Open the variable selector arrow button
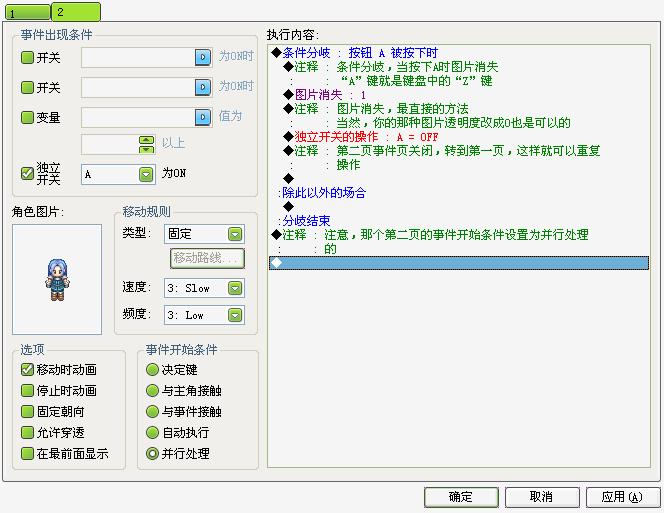The height and width of the screenshot is (513, 664). (x=203, y=117)
